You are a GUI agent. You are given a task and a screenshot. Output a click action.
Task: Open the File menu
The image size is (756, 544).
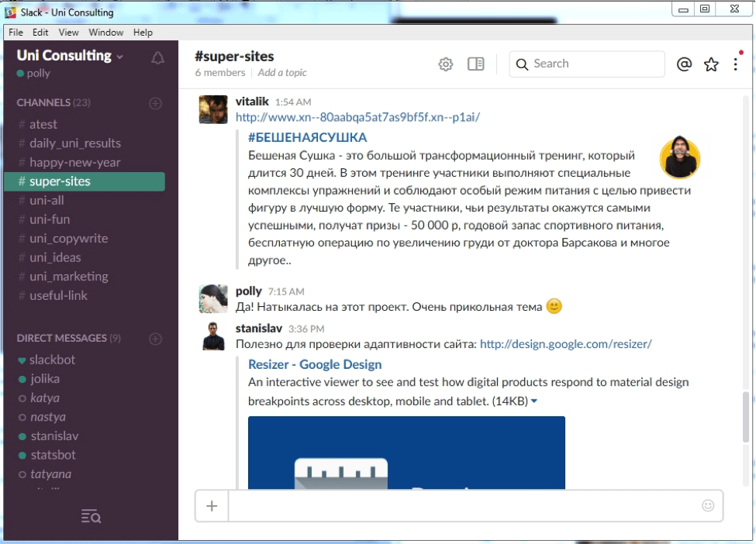pyautogui.click(x=15, y=33)
